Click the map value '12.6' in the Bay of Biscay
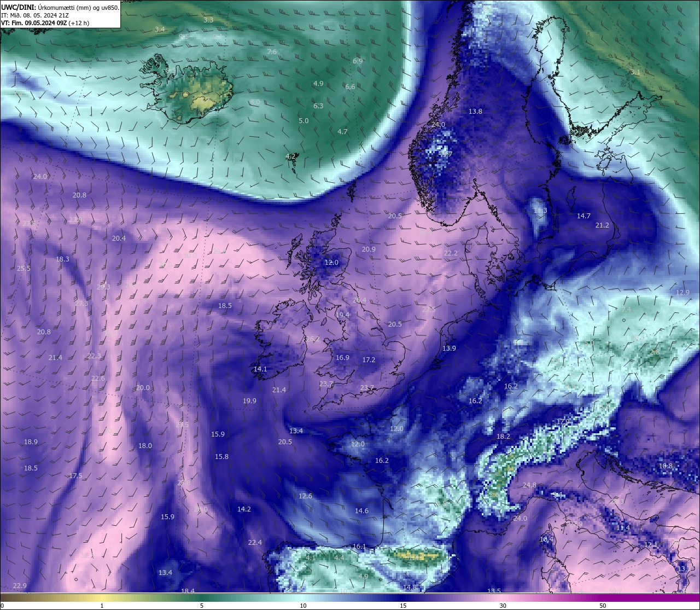This screenshot has height=610, width=700. pyautogui.click(x=305, y=496)
